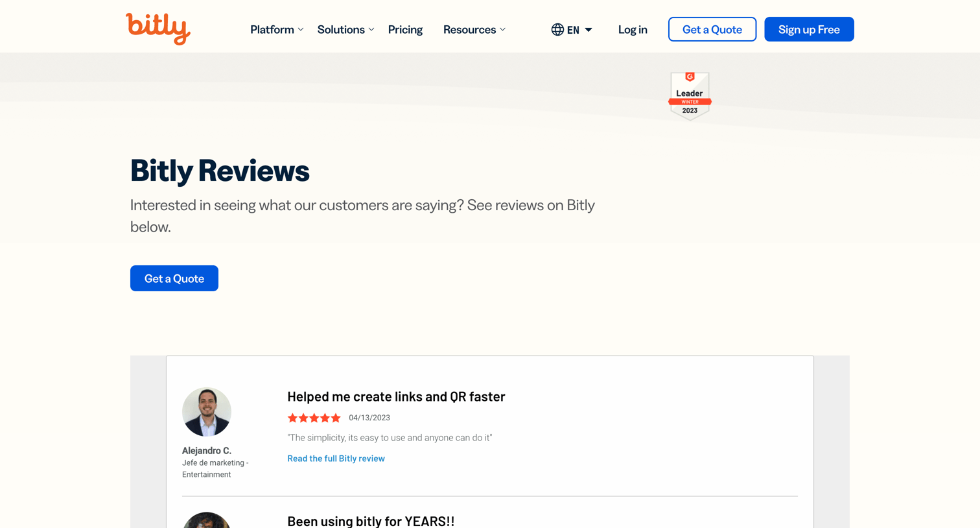980x528 pixels.
Task: Click the Alejandro C. reviewer name
Action: coord(207,450)
